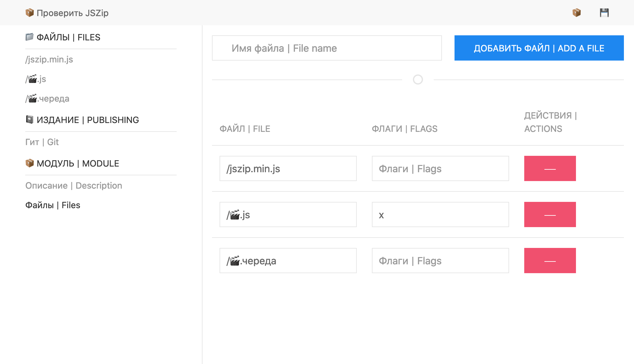Click the folder icon next to ФАЙЛЫ | FILES
Image resolution: width=634 pixels, height=364 pixels.
point(29,37)
